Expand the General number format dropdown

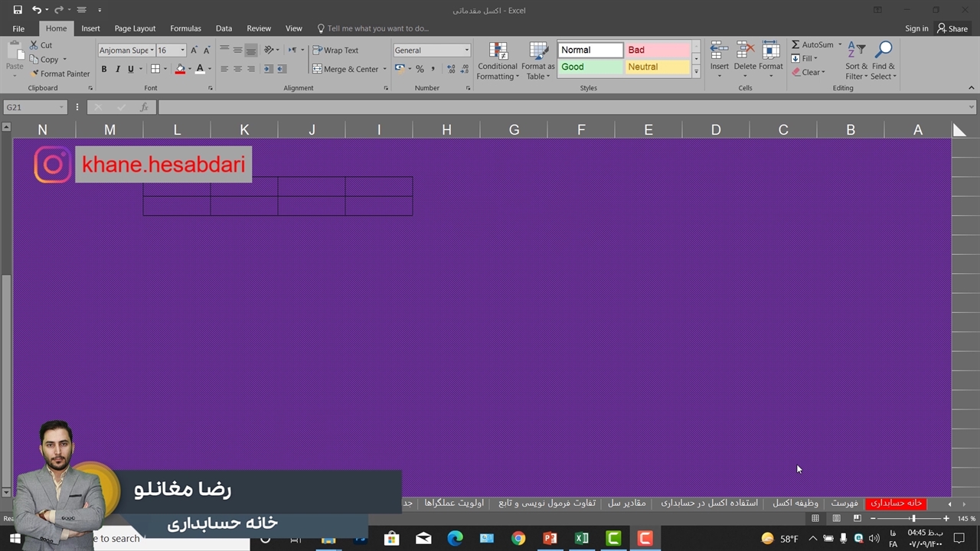pyautogui.click(x=466, y=51)
